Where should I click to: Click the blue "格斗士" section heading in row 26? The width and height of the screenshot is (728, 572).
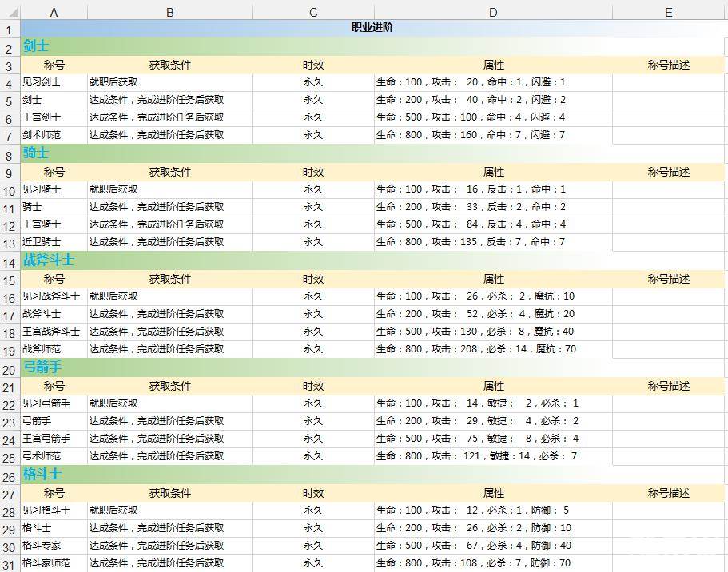[41, 475]
